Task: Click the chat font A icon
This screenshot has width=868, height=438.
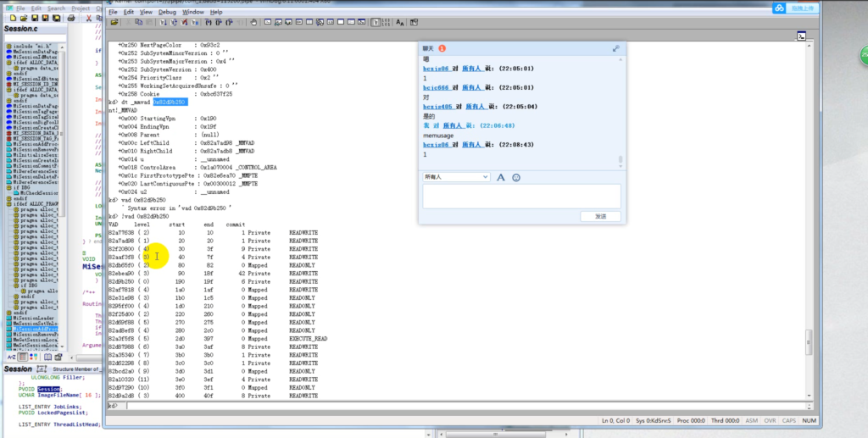Action: (500, 178)
